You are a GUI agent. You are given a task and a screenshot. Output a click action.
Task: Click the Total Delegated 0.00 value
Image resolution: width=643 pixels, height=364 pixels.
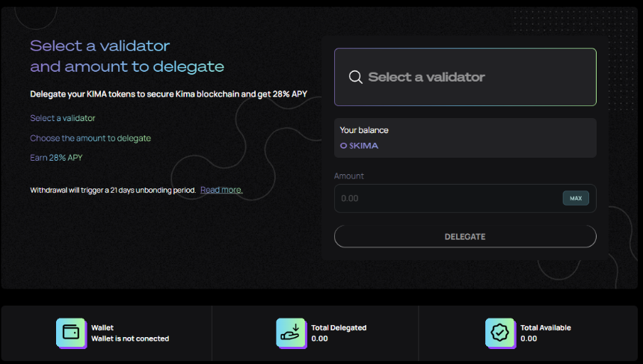tap(319, 339)
